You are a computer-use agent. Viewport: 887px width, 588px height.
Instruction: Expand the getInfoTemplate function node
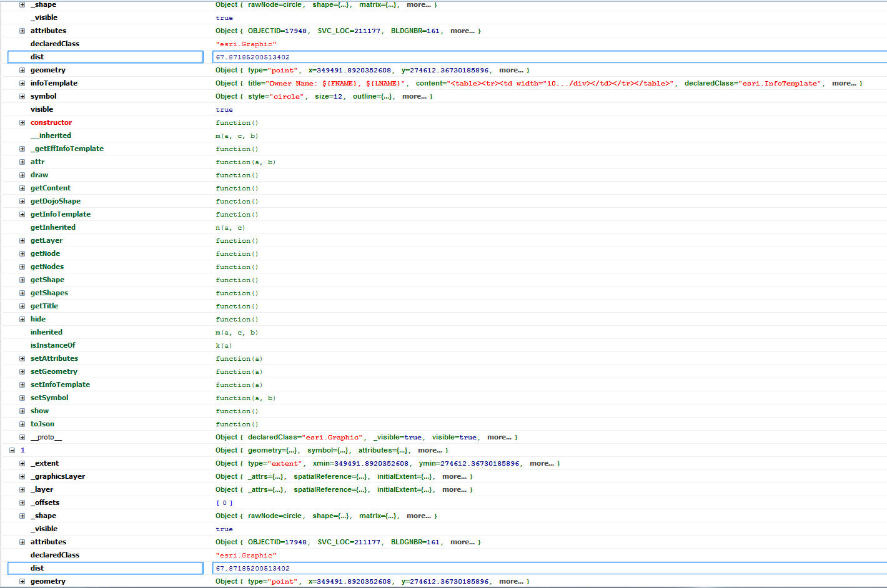click(22, 214)
